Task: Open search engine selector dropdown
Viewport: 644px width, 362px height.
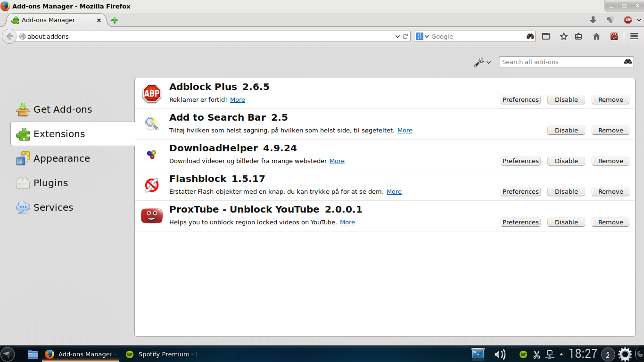Action: coord(423,36)
